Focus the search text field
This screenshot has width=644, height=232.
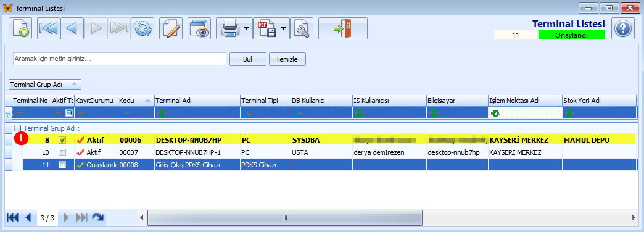(120, 59)
